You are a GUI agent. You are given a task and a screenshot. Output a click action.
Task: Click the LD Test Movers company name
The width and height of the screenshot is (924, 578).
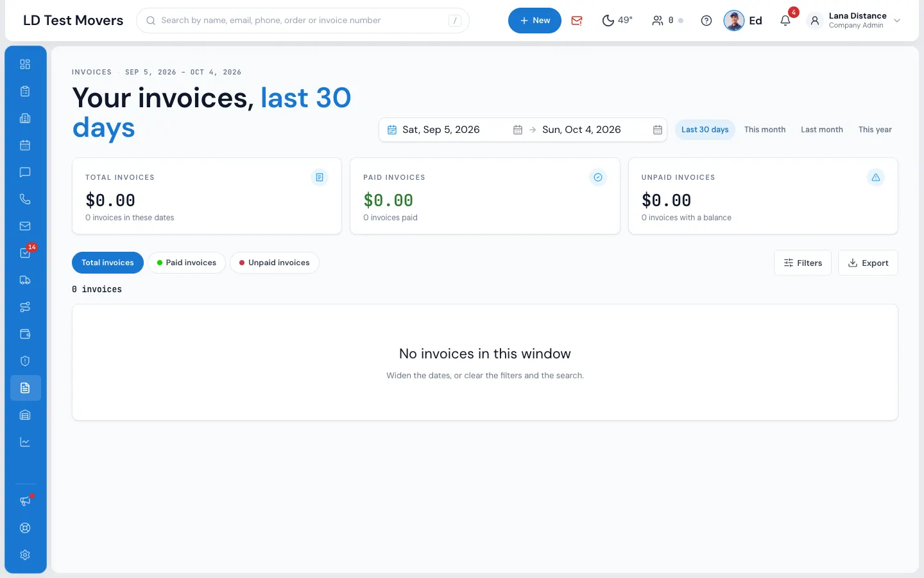(73, 21)
